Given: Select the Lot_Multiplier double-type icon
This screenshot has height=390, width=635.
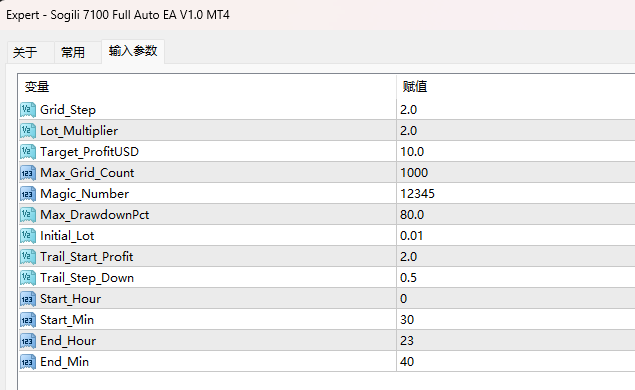Looking at the screenshot, I should 28,131.
